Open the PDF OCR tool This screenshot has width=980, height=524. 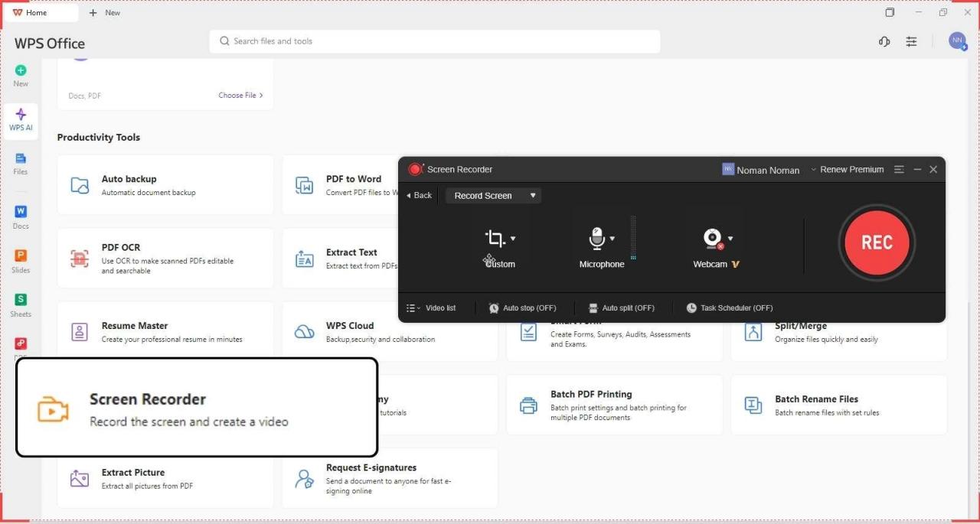click(x=165, y=258)
